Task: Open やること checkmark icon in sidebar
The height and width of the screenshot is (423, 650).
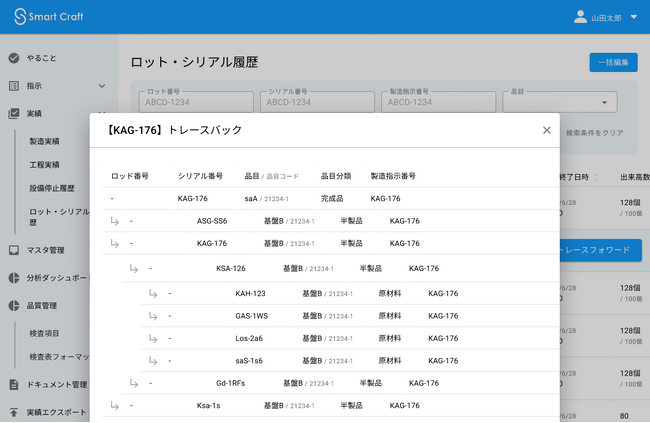Action: tap(14, 58)
